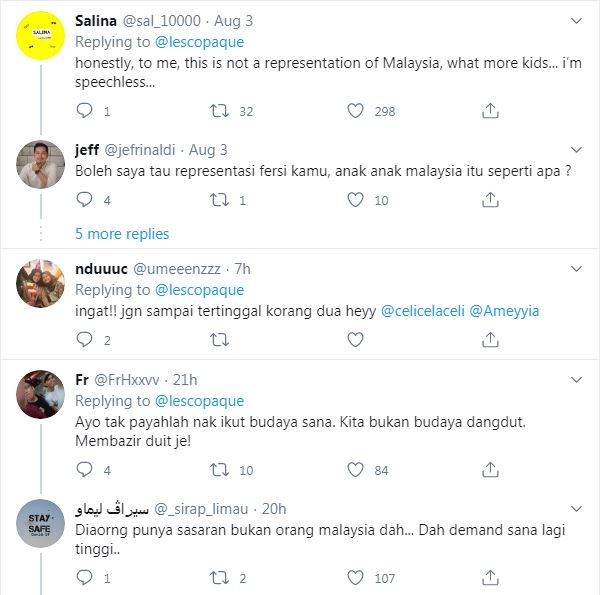Viewport: 602px width, 595px height.
Task: Open options chevron on nduuuc's tweet
Action: point(579,270)
